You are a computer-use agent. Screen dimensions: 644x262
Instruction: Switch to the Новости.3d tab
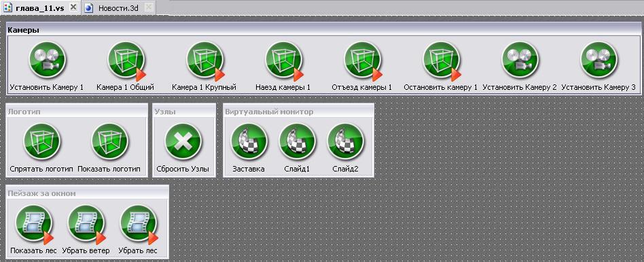[118, 7]
